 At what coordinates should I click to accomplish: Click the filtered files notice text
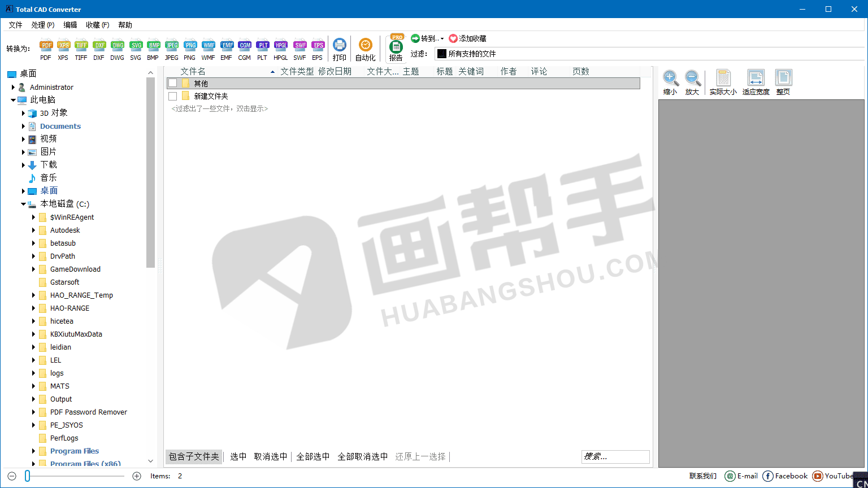(x=220, y=108)
